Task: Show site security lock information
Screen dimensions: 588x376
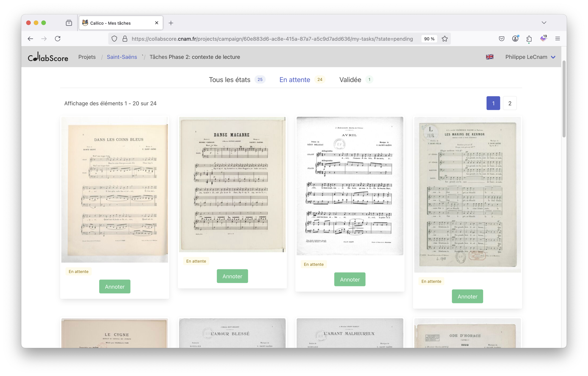Action: [x=125, y=39]
